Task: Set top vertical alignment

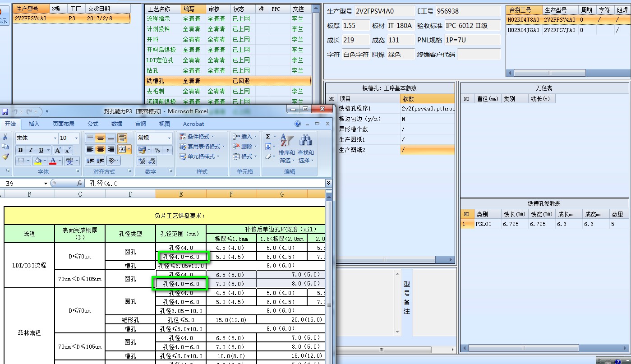Action: pos(90,138)
